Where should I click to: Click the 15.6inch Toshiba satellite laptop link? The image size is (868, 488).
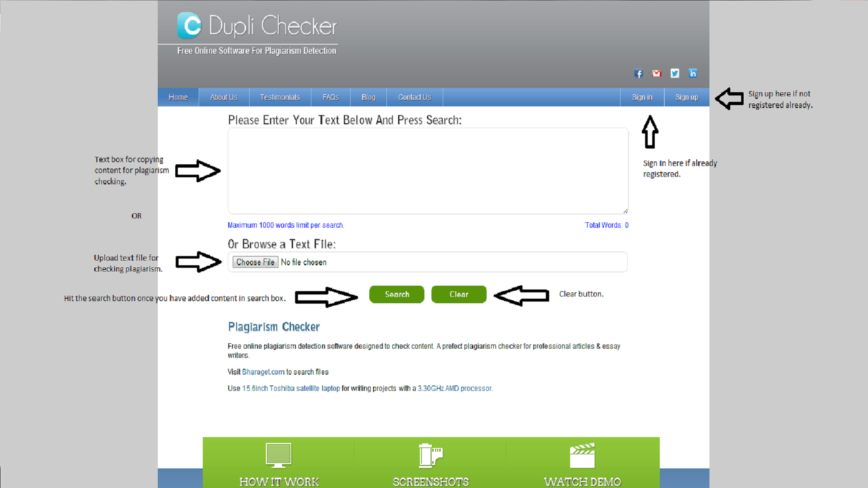pos(290,388)
